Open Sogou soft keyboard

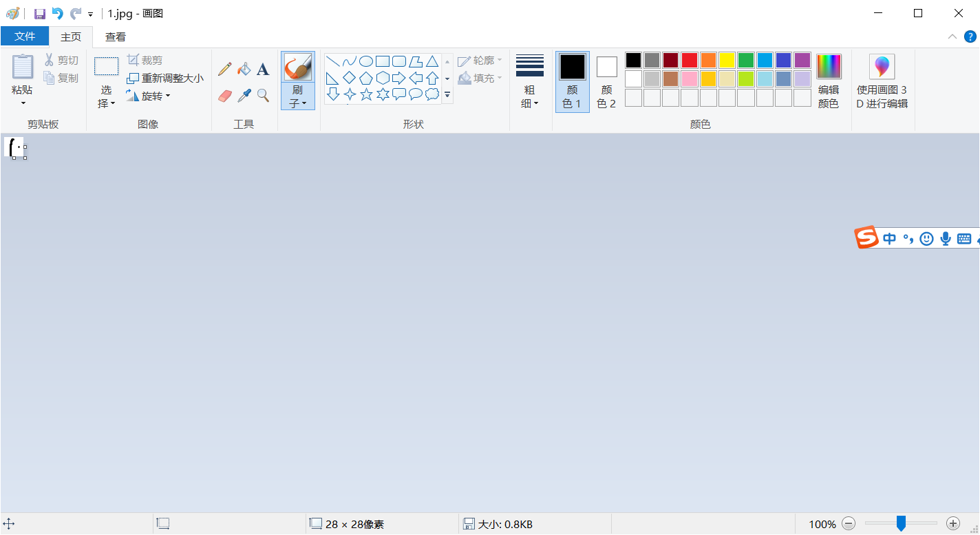(x=964, y=239)
